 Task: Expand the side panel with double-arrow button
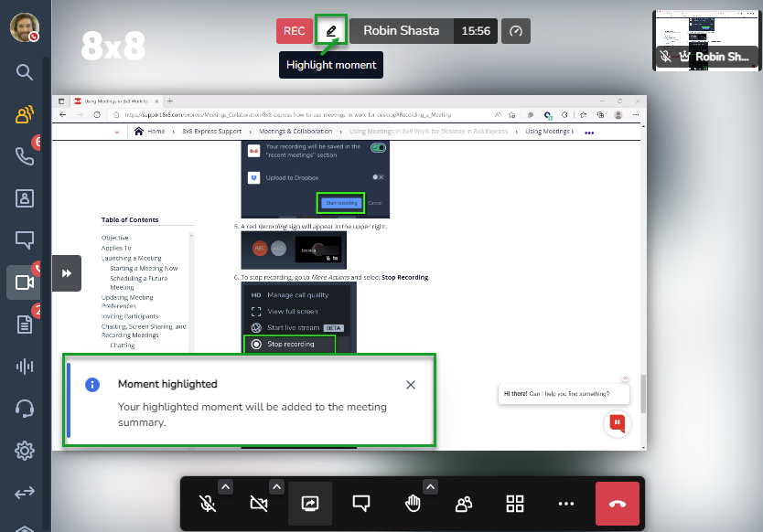[67, 273]
